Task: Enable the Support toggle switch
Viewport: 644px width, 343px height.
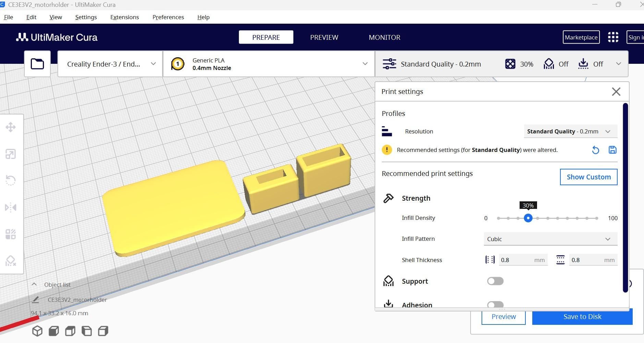Action: pos(495,281)
